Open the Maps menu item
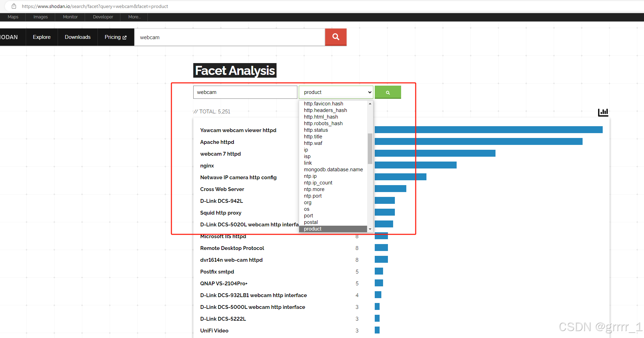This screenshot has height=338, width=644. coord(13,17)
